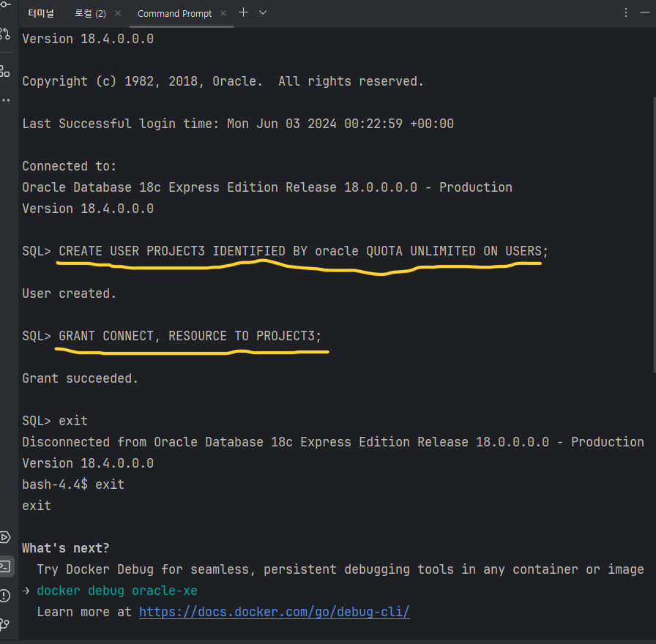This screenshot has width=656, height=644.
Task: Hide the terminal tool window
Action: point(645,12)
